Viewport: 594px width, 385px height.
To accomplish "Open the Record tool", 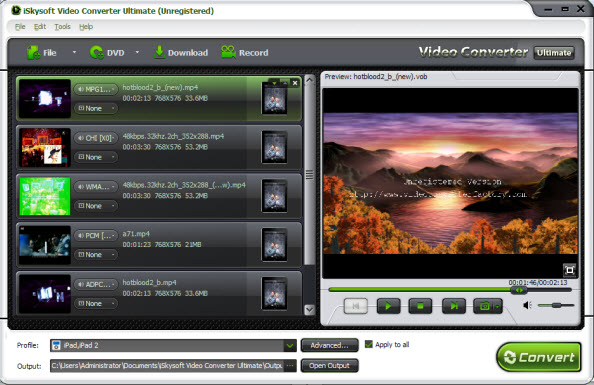I will click(x=245, y=53).
